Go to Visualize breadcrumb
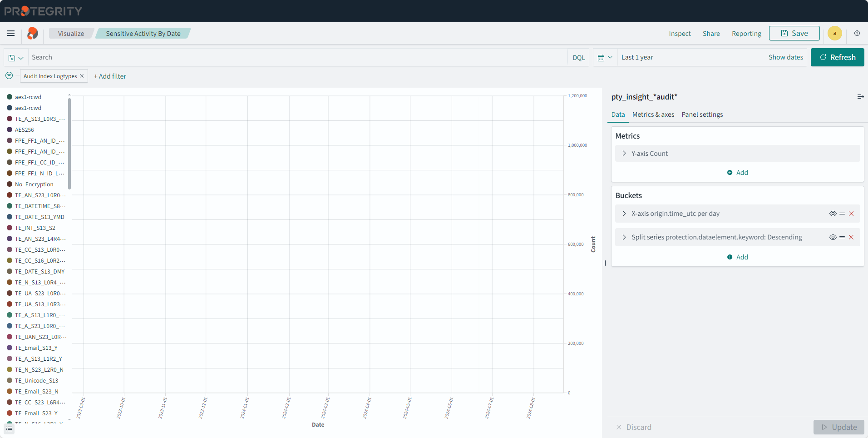Screen dimensions: 868x438 [x=71, y=34]
